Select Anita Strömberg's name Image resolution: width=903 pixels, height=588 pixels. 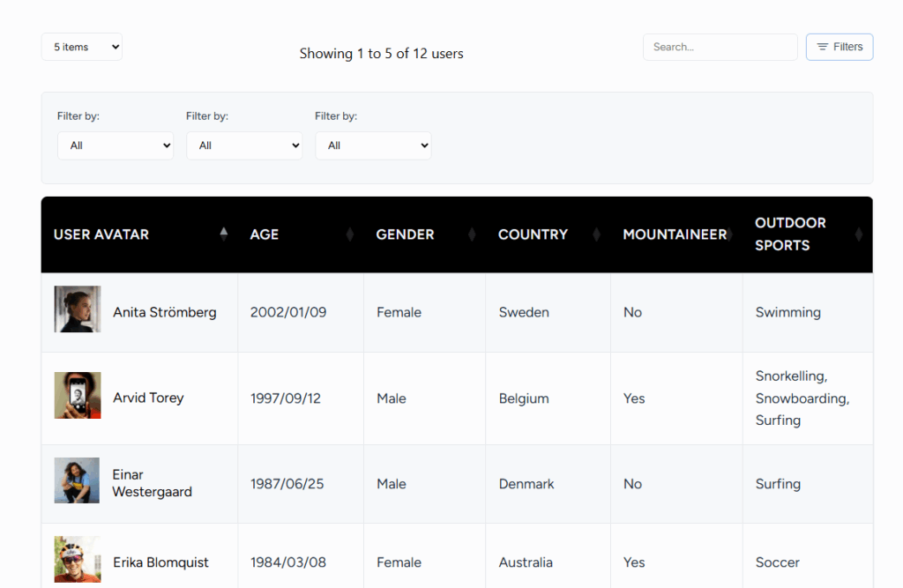pos(163,312)
